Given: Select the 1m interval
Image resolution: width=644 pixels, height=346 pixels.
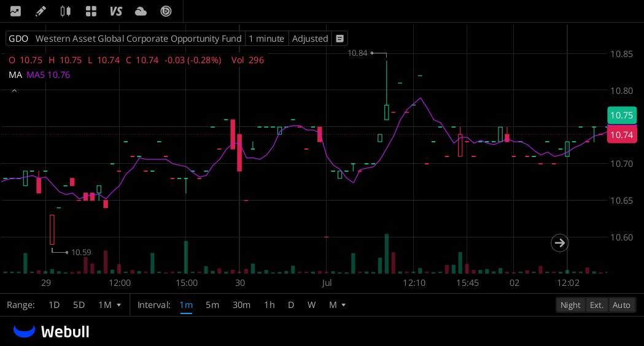Looking at the screenshot, I should [x=186, y=305].
